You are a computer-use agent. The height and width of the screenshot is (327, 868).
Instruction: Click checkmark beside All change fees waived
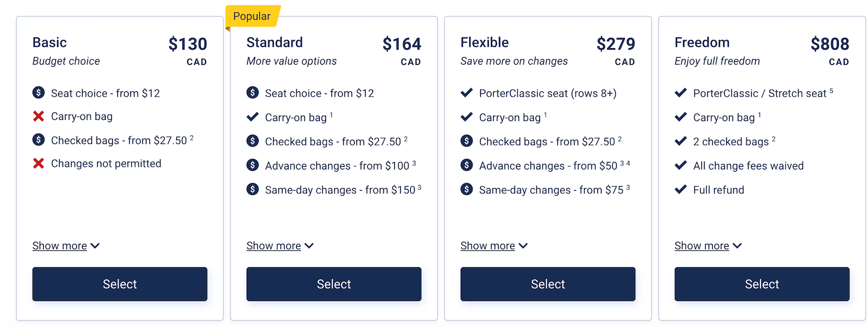[681, 165]
